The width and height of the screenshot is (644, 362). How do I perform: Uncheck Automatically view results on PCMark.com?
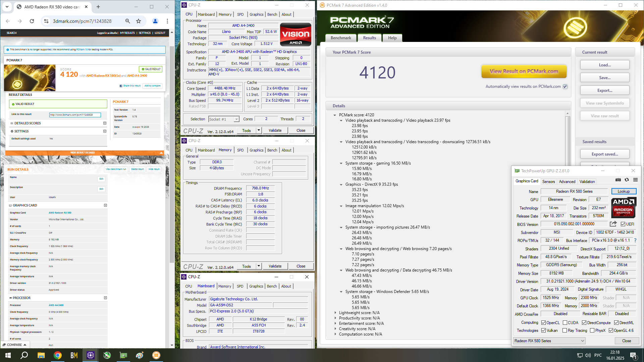[565, 86]
